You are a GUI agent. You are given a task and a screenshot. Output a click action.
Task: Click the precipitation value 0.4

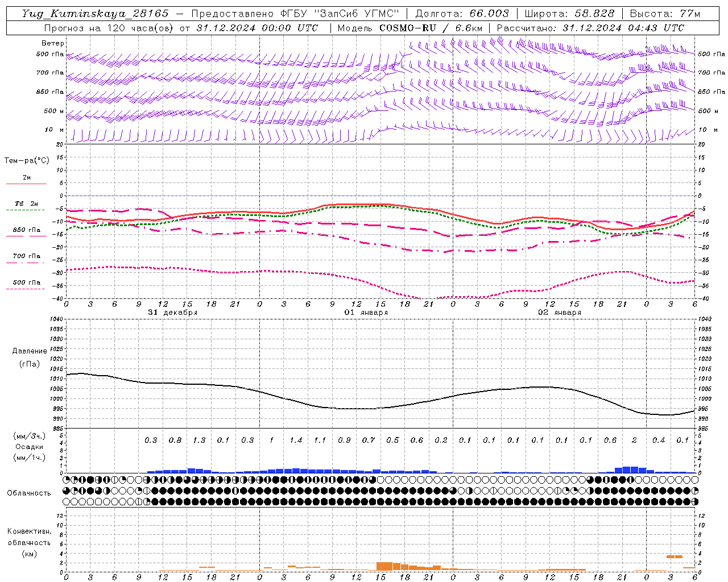tap(659, 440)
